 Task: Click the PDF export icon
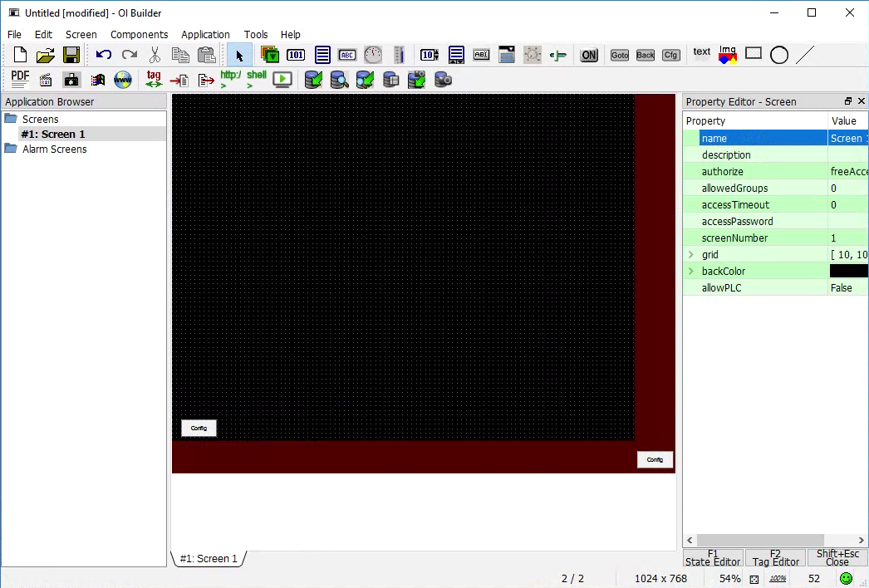20,79
